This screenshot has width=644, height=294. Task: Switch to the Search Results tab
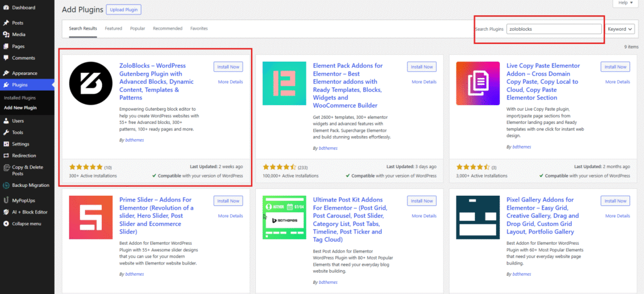[x=83, y=29]
